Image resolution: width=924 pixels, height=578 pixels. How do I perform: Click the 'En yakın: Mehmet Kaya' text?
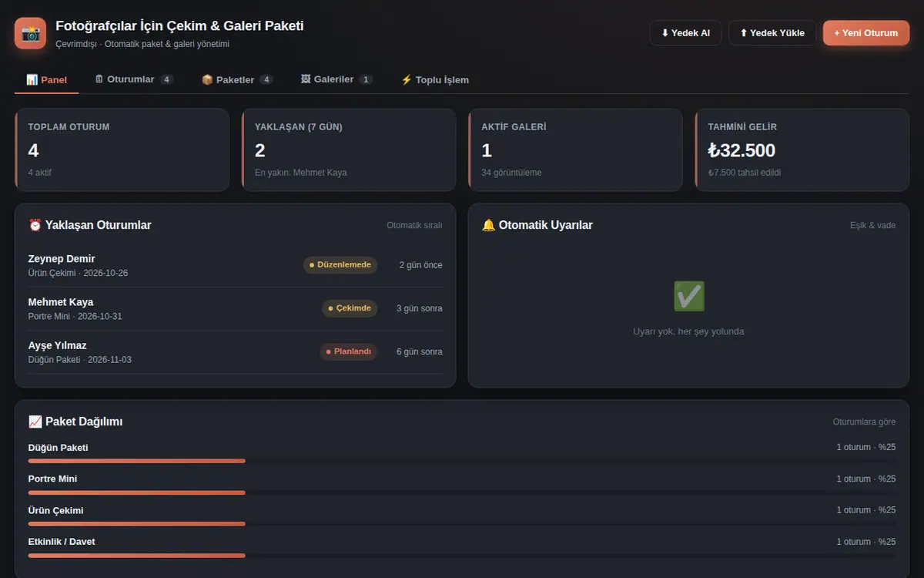coord(301,173)
